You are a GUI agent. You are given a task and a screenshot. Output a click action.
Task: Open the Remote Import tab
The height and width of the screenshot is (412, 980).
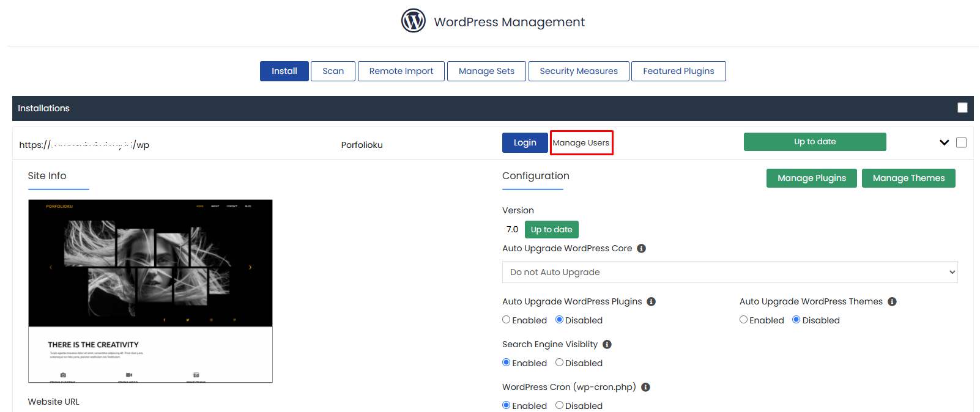coord(401,71)
